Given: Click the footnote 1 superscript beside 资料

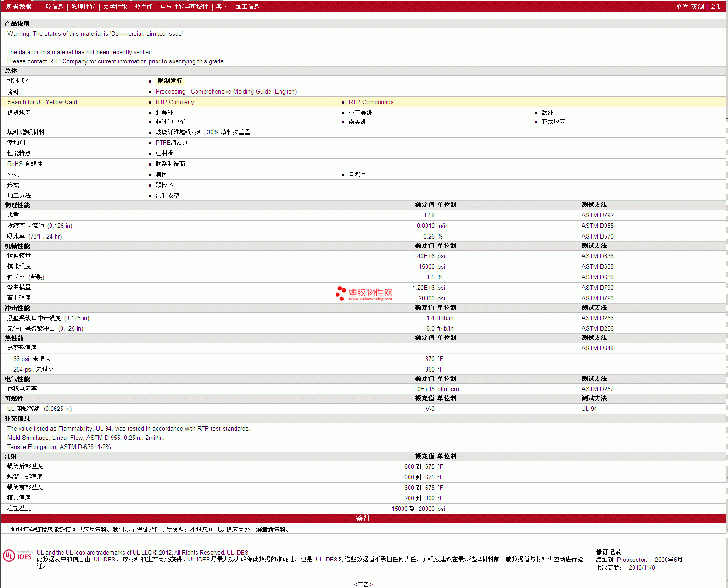Looking at the screenshot, I should [22, 90].
